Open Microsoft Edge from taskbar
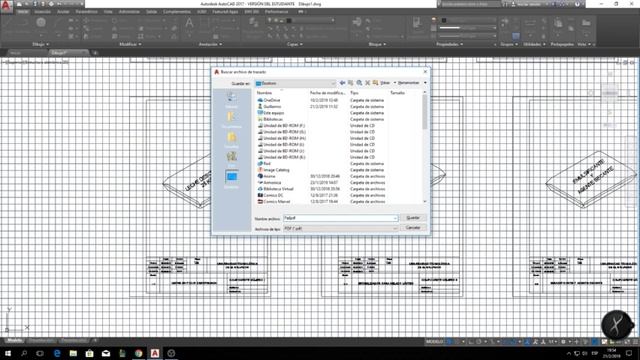The width and height of the screenshot is (640, 360). tap(57, 353)
